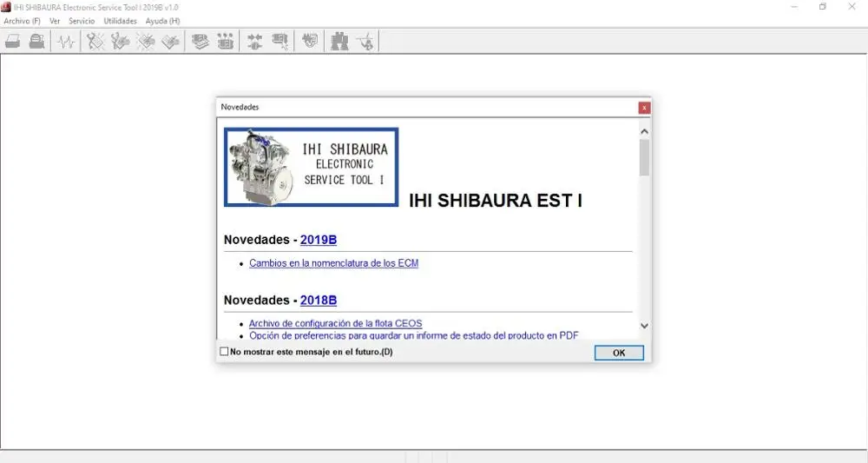Click the WinFlash chip toolbar icon
The image size is (868, 463).
point(310,41)
